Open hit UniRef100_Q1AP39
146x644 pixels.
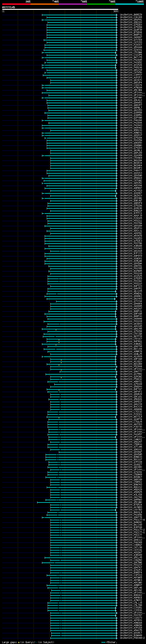(x=131, y=30)
